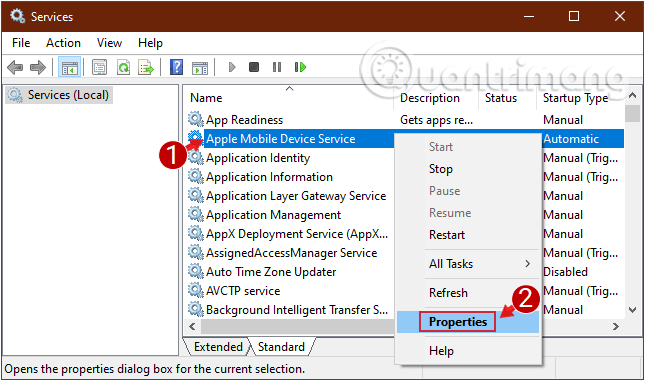
Task: Click vertical scrollbar up arrow
Action: (633, 95)
